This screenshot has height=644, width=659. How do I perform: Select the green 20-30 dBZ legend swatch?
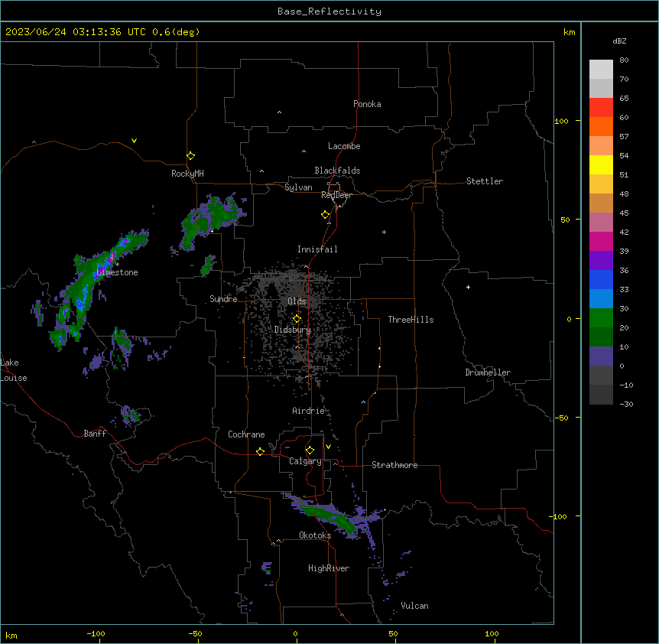pyautogui.click(x=601, y=318)
